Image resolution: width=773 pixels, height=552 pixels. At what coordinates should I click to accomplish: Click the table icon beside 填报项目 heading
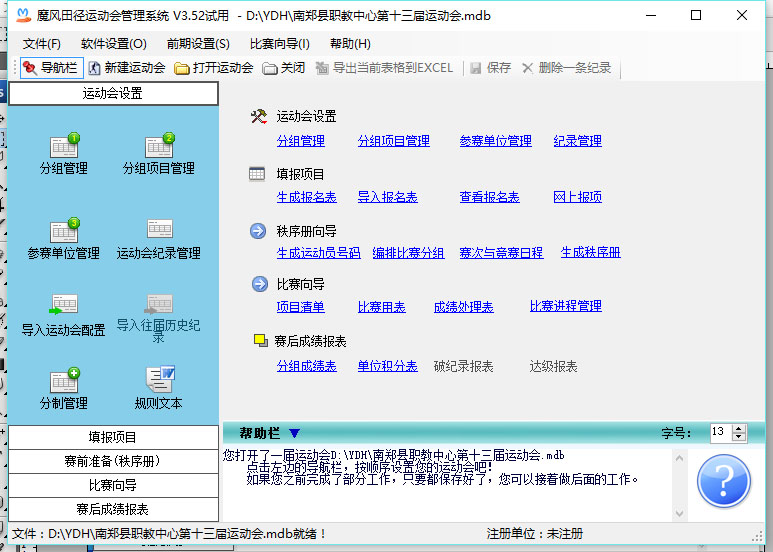click(257, 174)
